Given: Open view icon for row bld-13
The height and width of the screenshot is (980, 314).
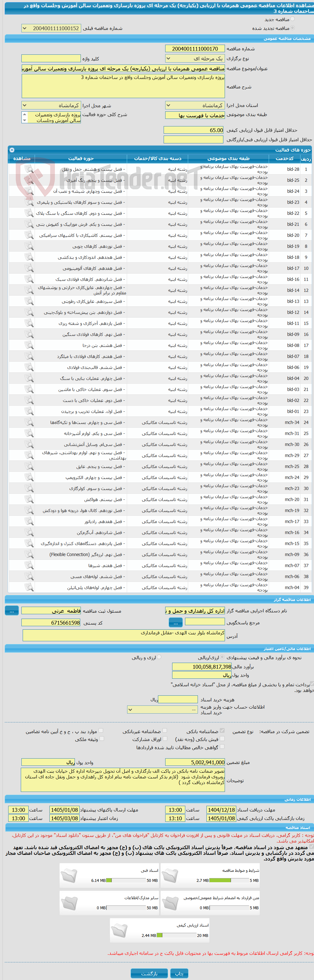Looking at the screenshot, I should point(29,301).
